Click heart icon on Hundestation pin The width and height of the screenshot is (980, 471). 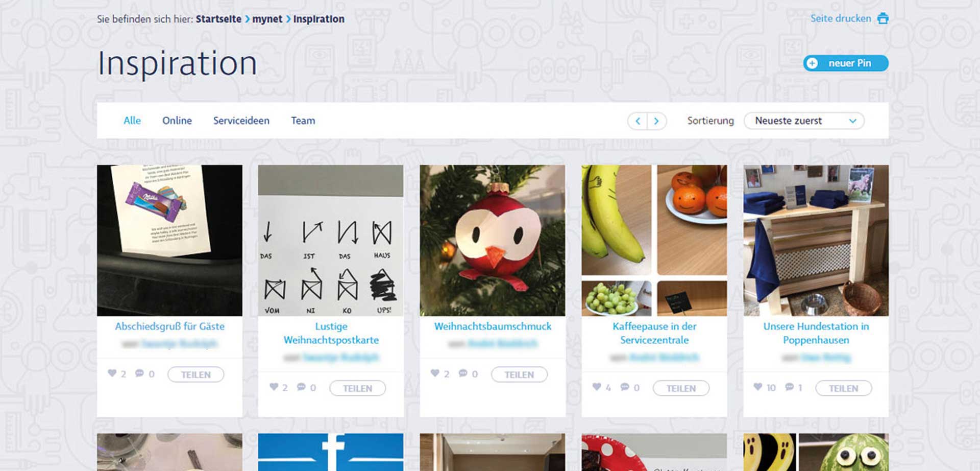758,387
